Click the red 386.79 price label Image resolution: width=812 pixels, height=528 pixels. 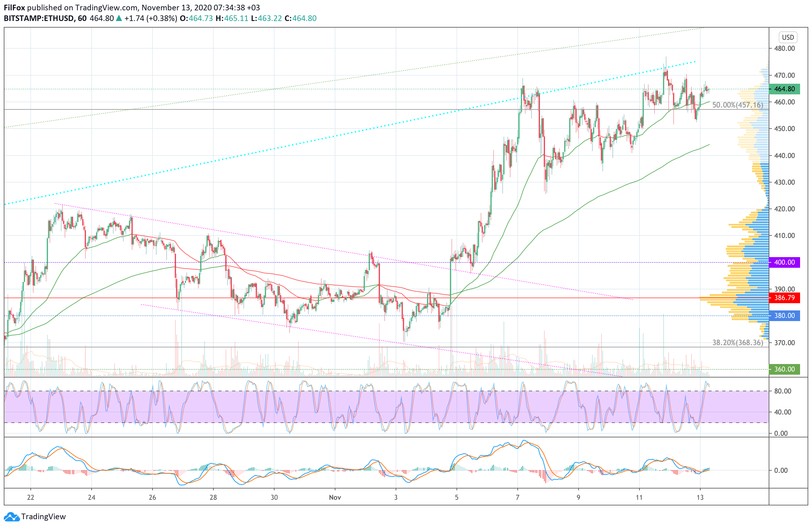[x=784, y=298]
